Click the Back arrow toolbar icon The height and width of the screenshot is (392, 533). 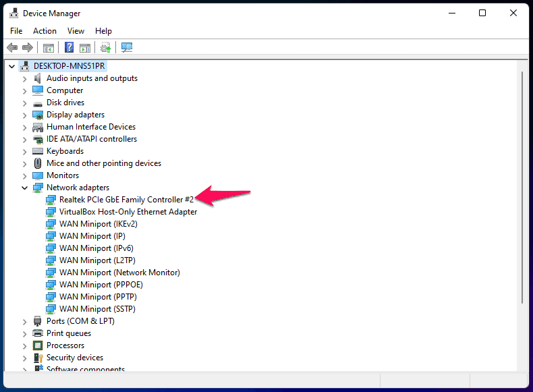11,48
